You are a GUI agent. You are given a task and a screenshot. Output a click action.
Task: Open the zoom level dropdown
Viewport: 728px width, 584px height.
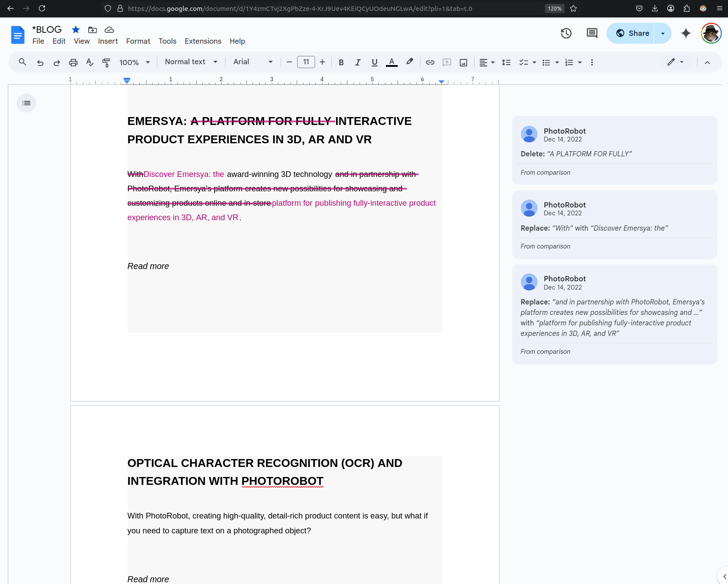click(135, 62)
